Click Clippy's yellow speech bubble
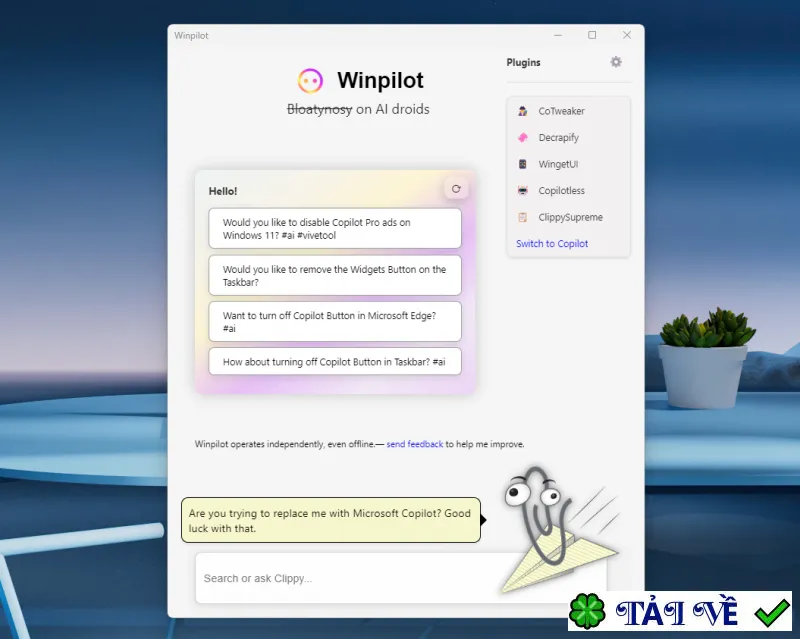This screenshot has height=639, width=800. pyautogui.click(x=331, y=520)
